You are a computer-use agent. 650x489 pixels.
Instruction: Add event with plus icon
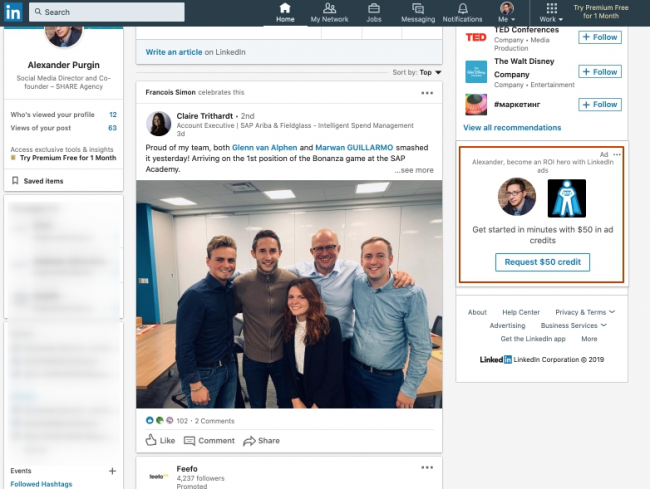[112, 470]
